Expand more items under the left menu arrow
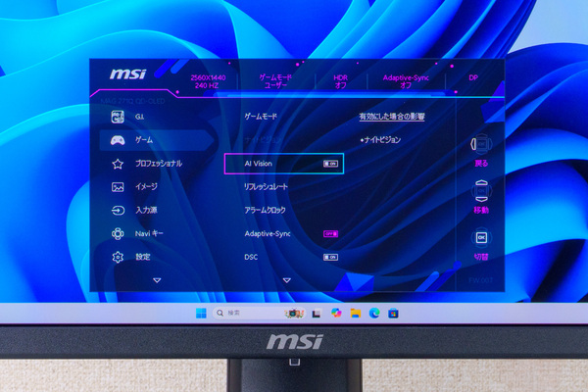This screenshot has width=588, height=392. [157, 280]
